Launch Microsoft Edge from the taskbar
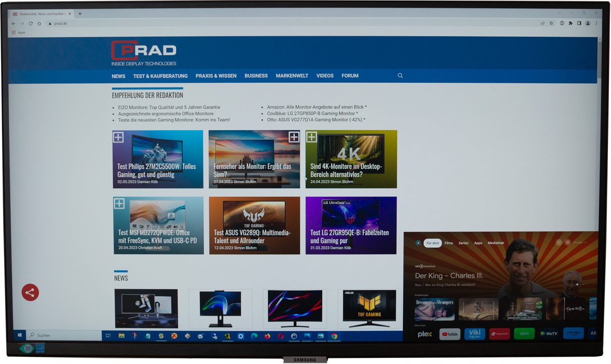The image size is (611, 364). pos(254,336)
